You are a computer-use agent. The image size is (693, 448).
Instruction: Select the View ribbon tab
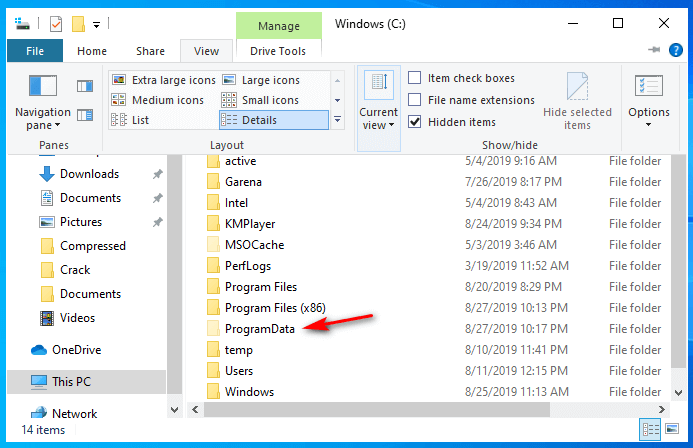[206, 51]
